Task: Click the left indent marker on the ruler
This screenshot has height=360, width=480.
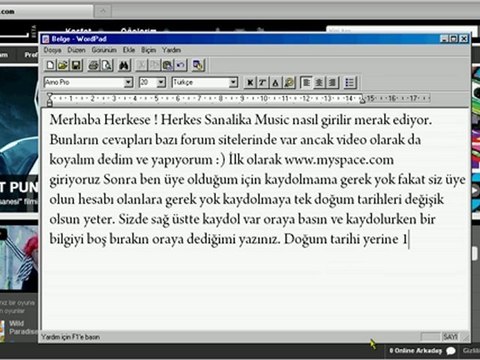Action: 49,99
